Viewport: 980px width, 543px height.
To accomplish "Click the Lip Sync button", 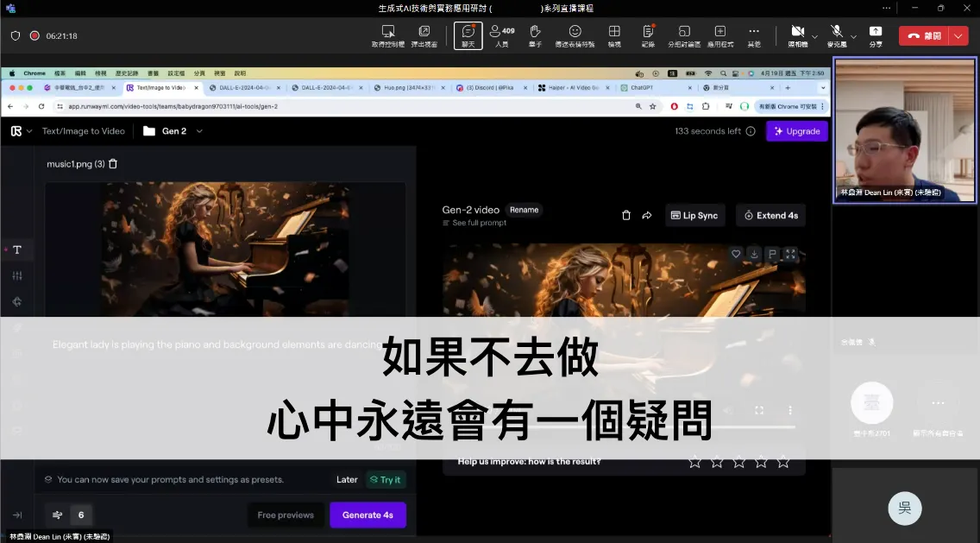I will tap(694, 215).
